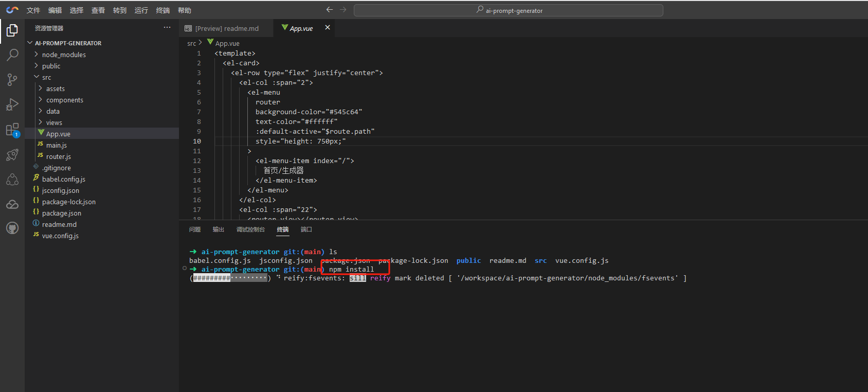Click vue.config.js in terminal ls output
Viewport: 868px width, 392px height.
pos(582,260)
